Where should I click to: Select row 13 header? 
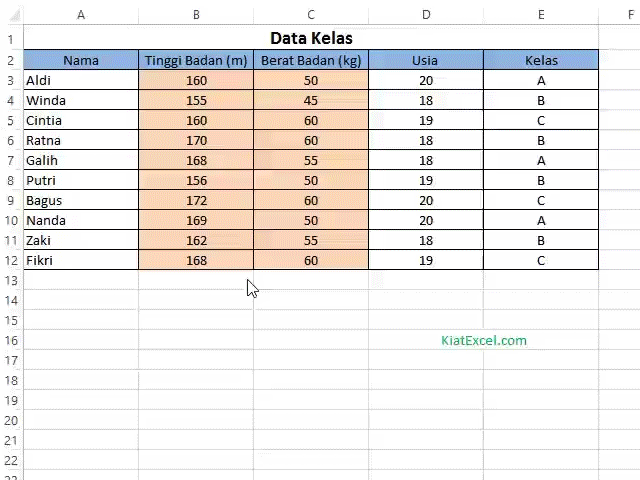[11, 280]
